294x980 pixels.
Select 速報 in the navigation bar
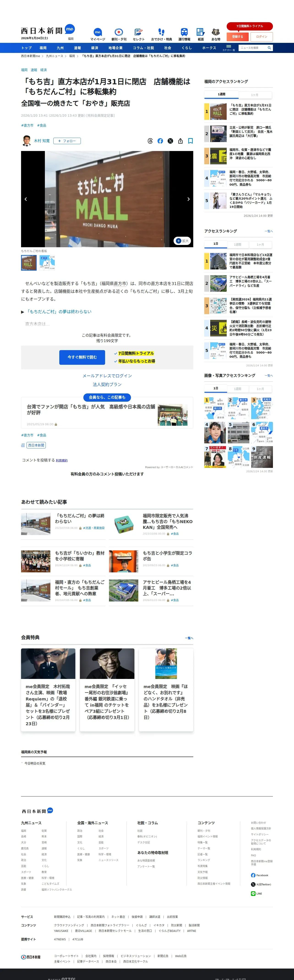(x=77, y=48)
